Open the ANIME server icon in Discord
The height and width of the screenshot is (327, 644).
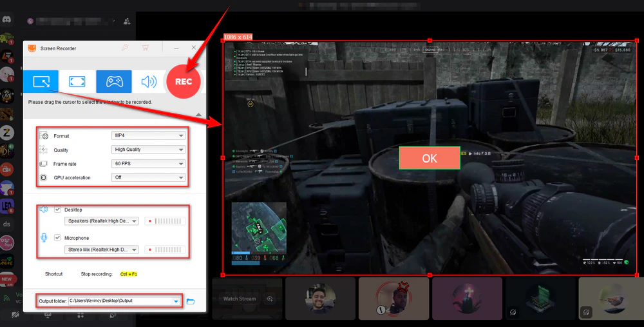click(x=7, y=261)
